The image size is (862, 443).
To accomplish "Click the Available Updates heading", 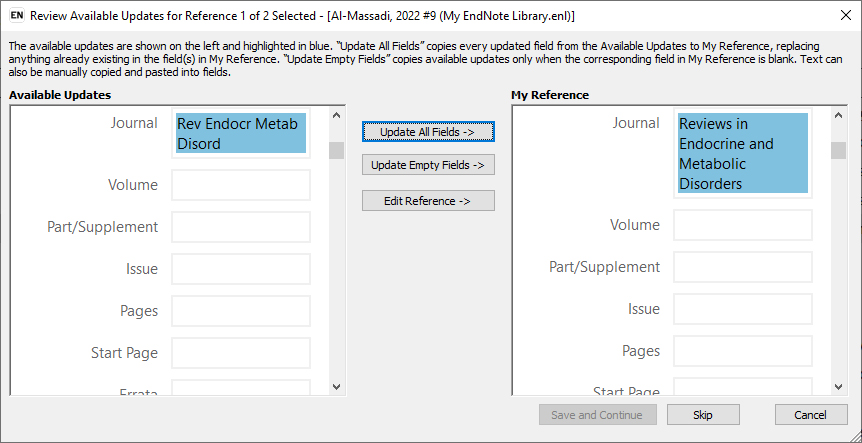I will coord(60,95).
